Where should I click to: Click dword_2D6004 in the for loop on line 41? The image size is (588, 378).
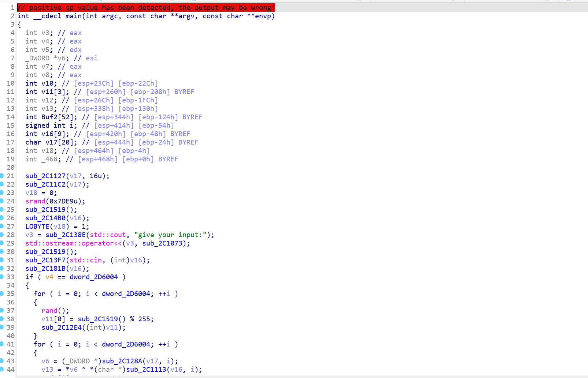point(126,344)
